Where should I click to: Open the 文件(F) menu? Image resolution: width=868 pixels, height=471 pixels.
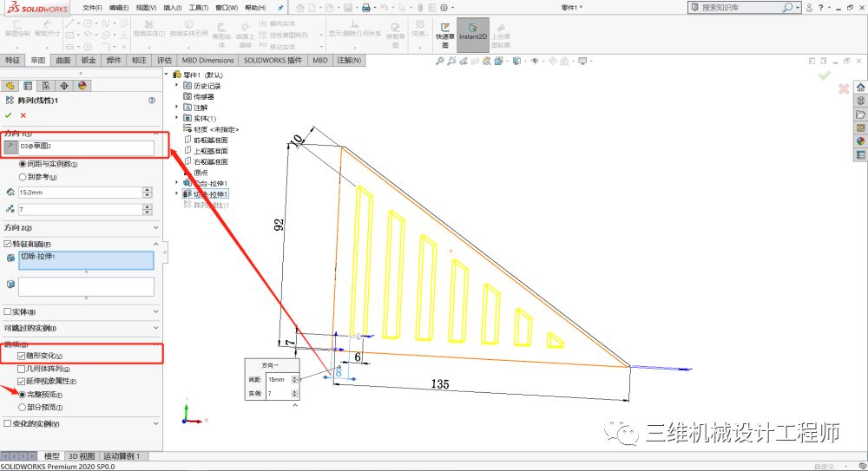pyautogui.click(x=92, y=8)
